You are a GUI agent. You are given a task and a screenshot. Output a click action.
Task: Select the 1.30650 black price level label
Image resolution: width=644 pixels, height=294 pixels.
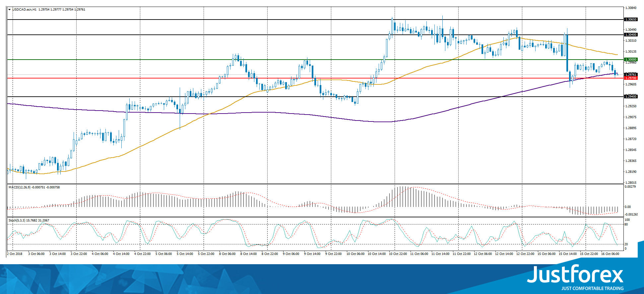click(631, 20)
